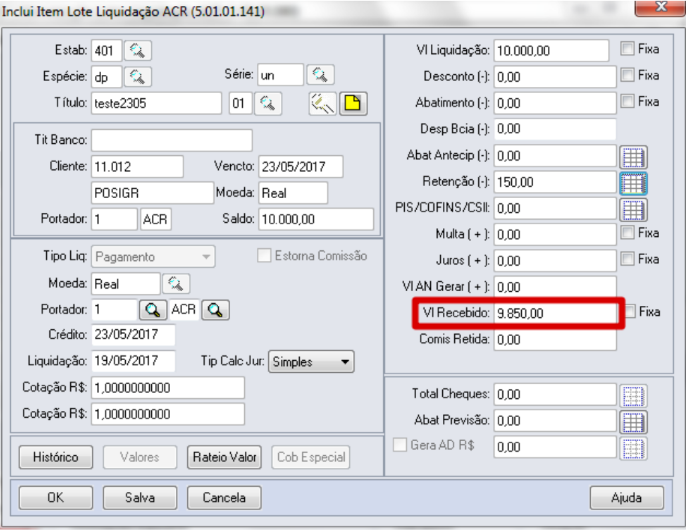Open the Total Cheques grid icon
The height and width of the screenshot is (532, 686).
point(633,396)
